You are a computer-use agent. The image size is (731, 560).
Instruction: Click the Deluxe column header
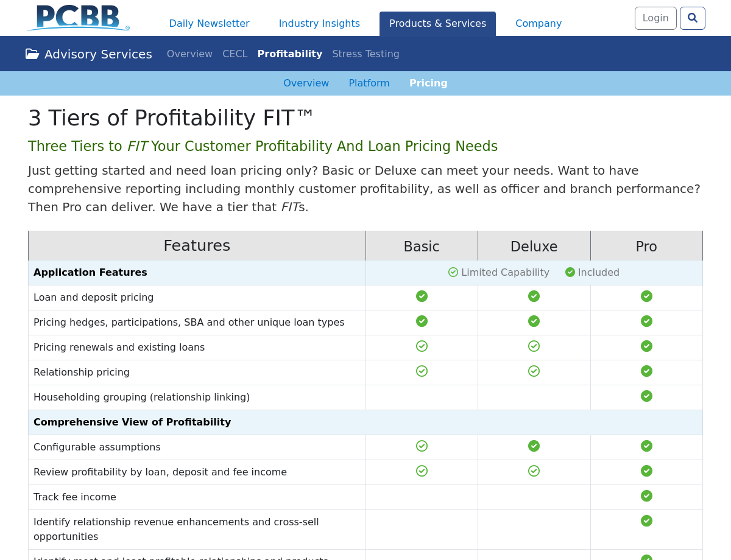coord(534,247)
